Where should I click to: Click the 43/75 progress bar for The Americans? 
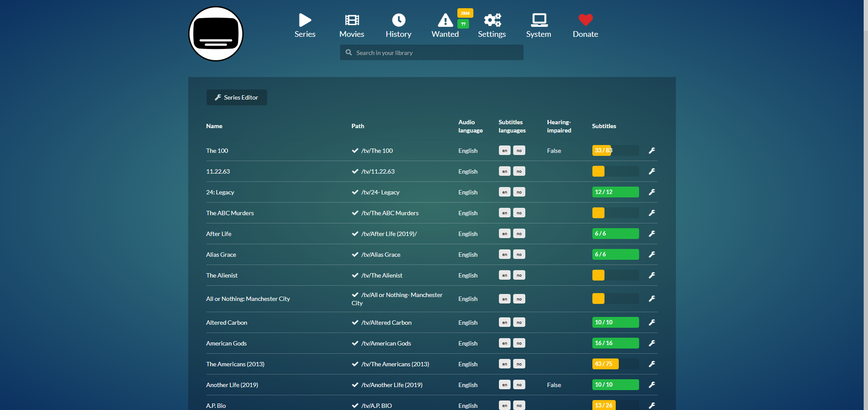tap(615, 364)
